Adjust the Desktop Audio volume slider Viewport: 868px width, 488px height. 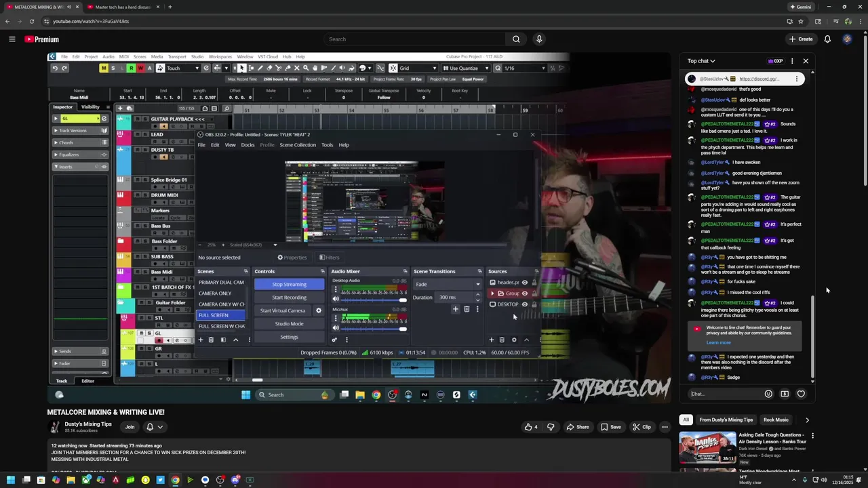[374, 299]
